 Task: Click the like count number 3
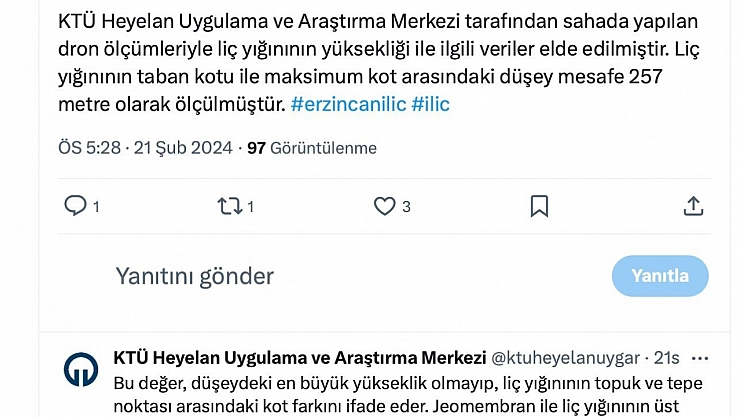click(407, 207)
